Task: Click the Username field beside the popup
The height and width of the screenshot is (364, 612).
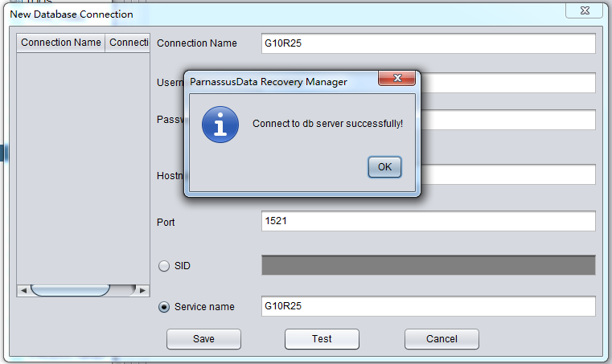Action: coord(508,83)
